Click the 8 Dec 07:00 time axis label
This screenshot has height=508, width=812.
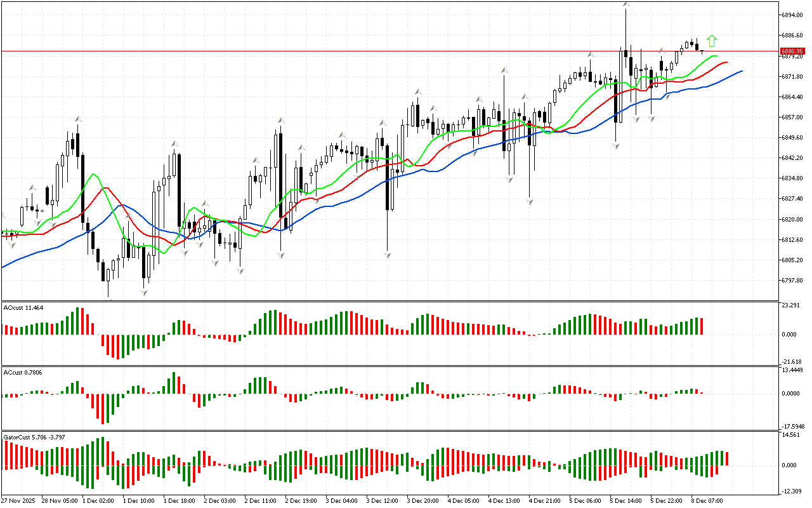click(707, 500)
